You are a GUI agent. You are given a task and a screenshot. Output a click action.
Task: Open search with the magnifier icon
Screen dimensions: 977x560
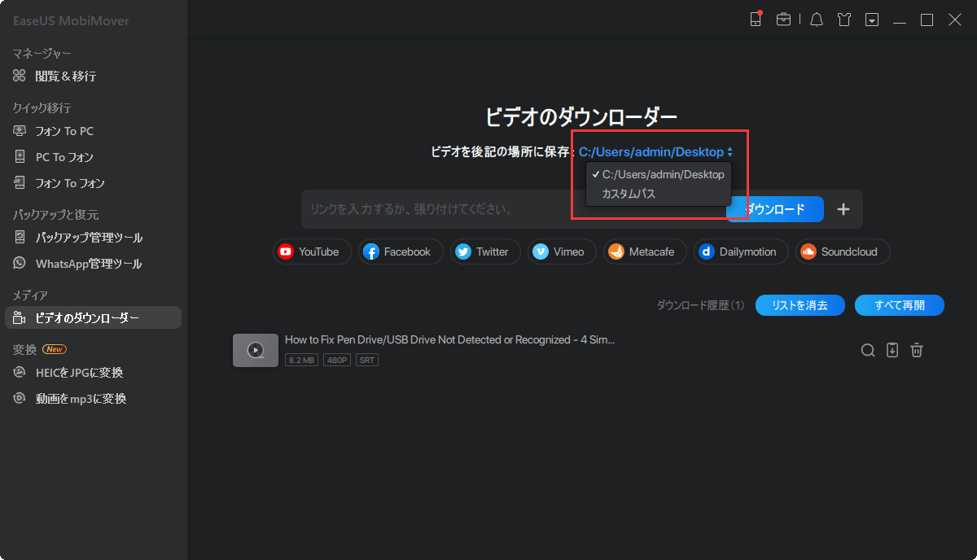click(x=867, y=349)
